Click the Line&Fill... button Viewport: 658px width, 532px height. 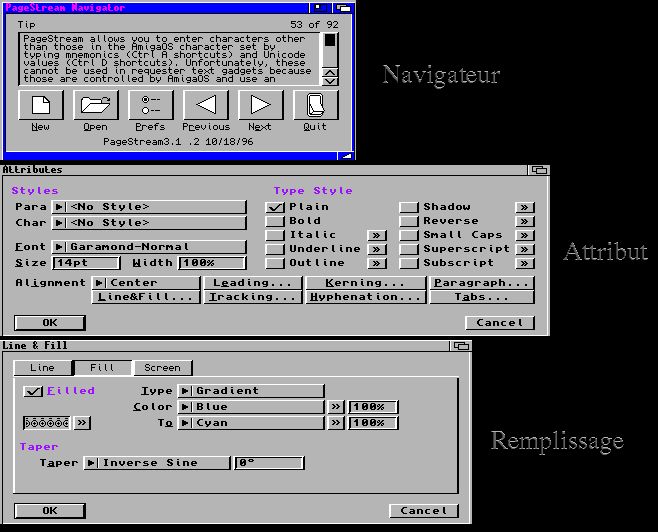click(x=146, y=297)
